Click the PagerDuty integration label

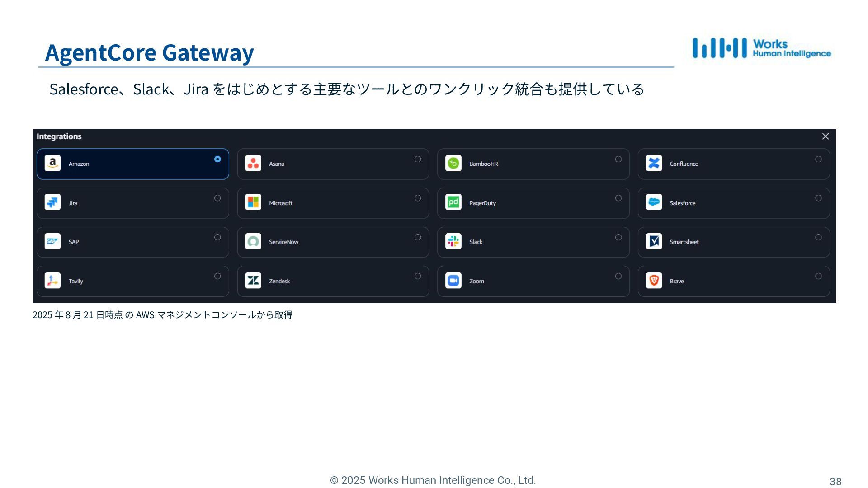pos(482,203)
